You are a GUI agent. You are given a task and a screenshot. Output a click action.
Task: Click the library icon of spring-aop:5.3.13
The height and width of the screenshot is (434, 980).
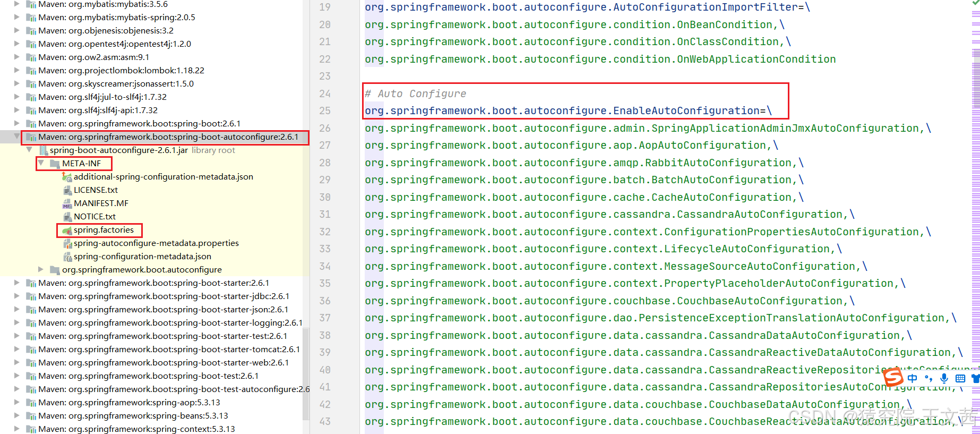pos(31,403)
